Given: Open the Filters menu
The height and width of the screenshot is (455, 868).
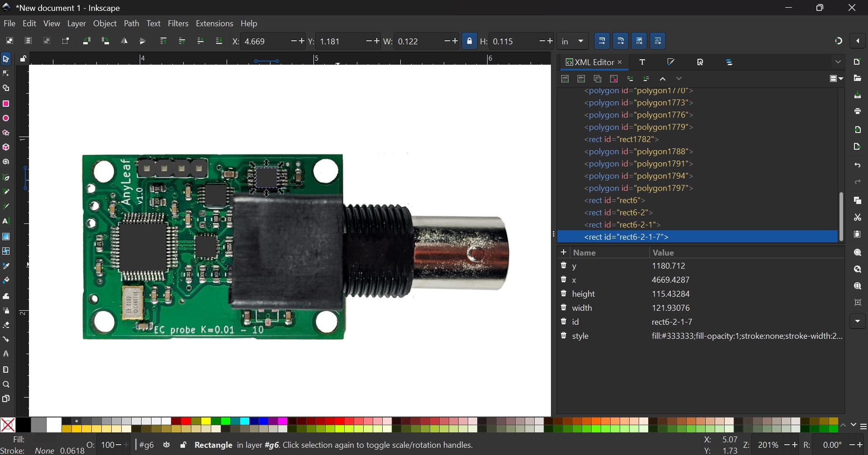Looking at the screenshot, I should coord(178,24).
